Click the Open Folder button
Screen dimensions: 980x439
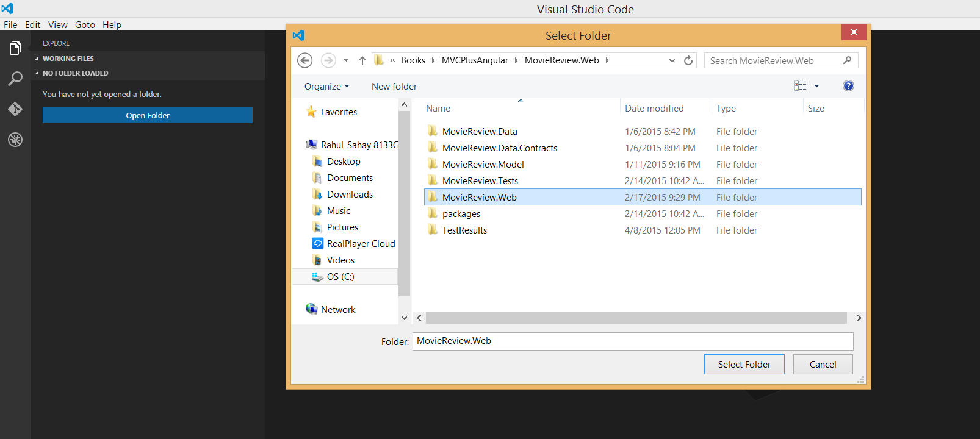click(x=148, y=115)
